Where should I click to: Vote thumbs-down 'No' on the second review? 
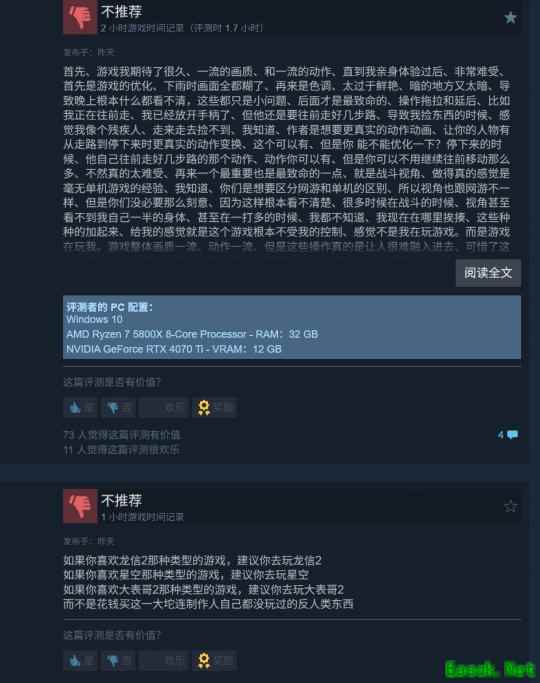tap(118, 661)
